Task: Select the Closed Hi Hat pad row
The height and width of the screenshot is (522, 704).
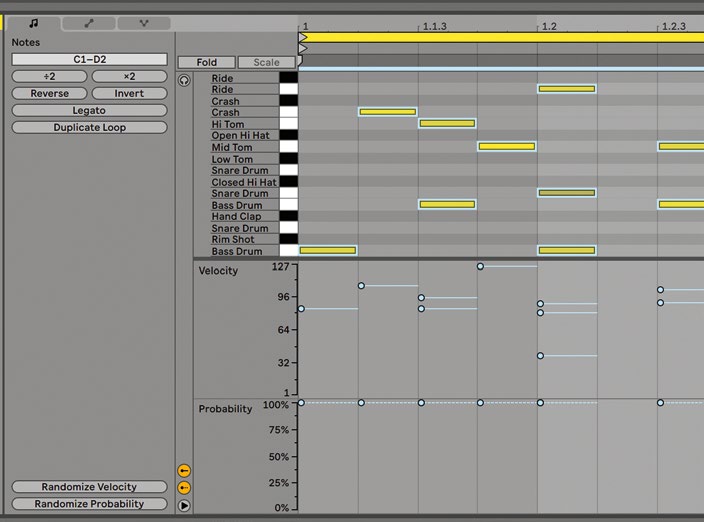Action: coord(245,182)
